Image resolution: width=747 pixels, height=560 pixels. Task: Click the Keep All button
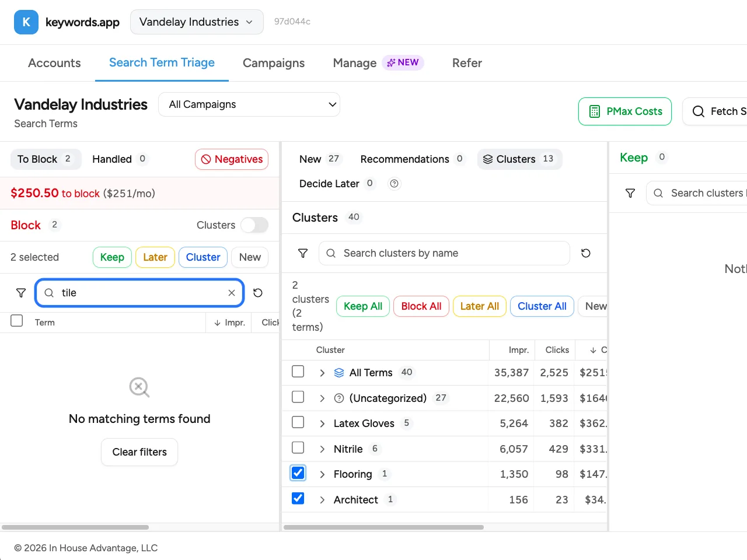point(363,306)
